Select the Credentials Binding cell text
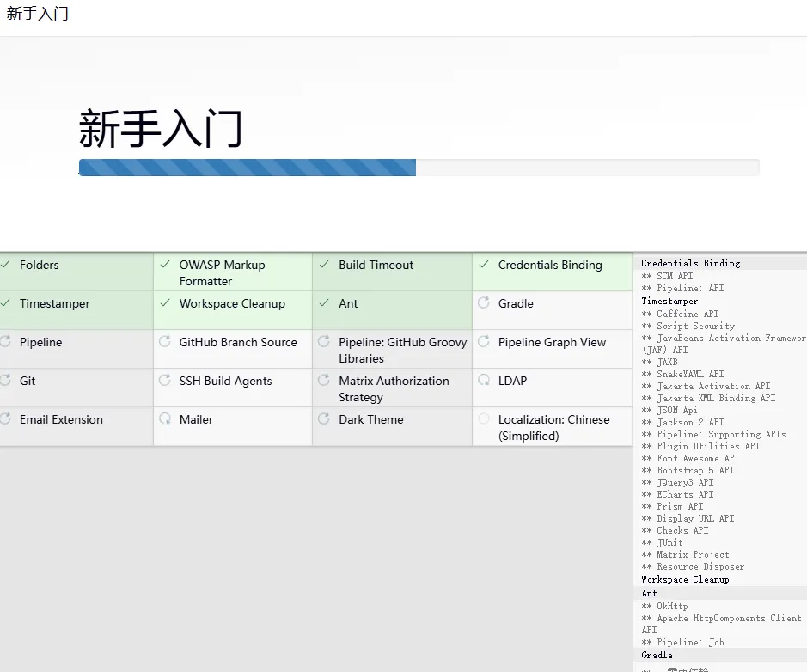The width and height of the screenshot is (807, 672). pos(550,265)
